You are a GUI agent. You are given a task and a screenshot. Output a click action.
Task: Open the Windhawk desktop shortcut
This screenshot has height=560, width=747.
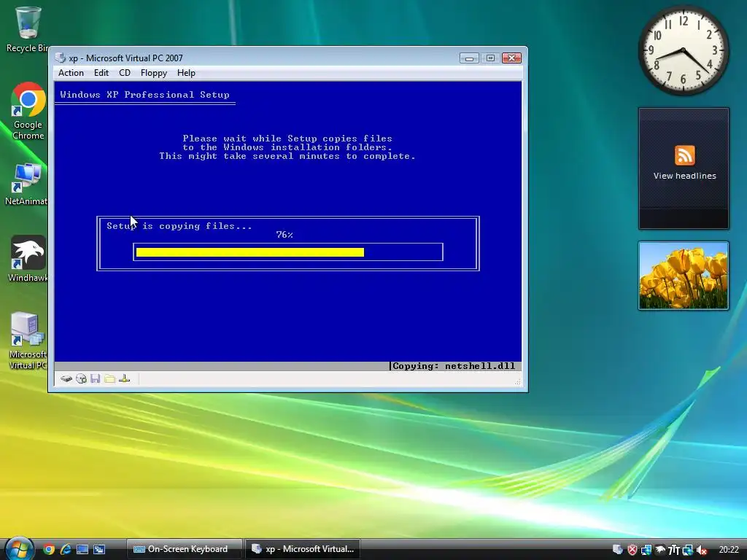point(28,259)
